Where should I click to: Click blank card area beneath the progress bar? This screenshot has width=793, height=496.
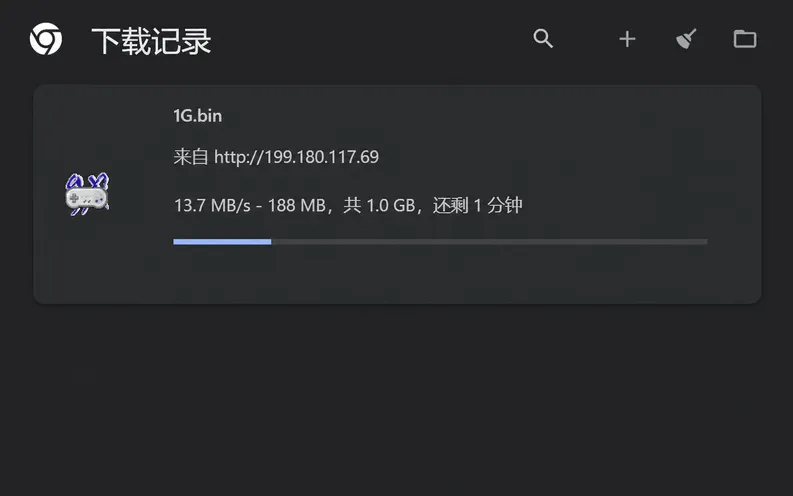[x=440, y=273]
